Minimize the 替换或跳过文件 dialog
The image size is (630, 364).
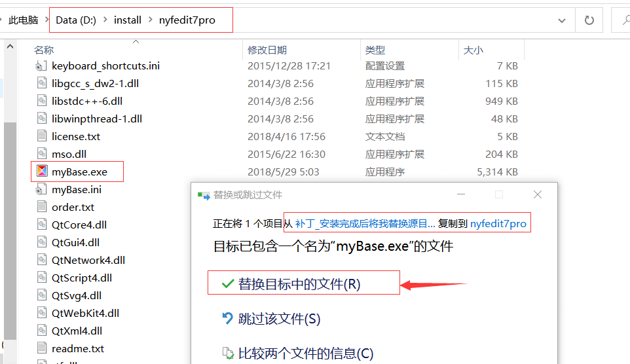point(461,194)
